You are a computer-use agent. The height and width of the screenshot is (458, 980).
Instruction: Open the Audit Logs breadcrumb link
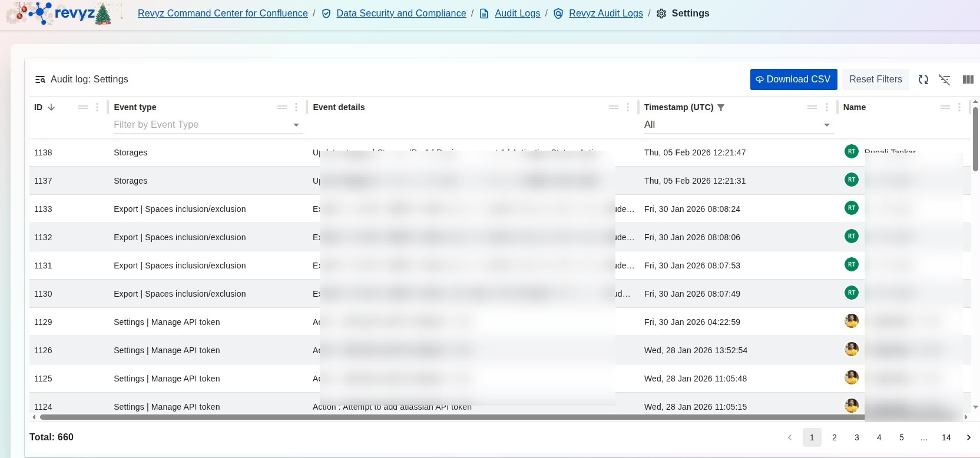[517, 14]
